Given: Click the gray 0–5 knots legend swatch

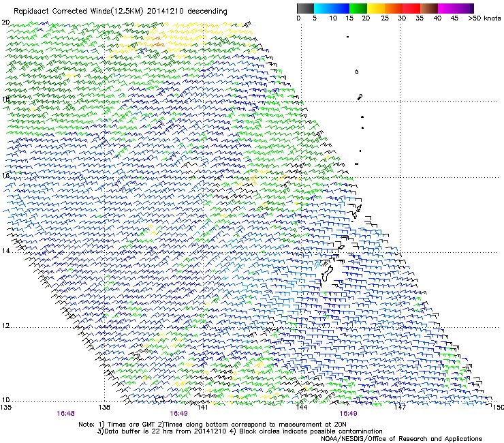Looking at the screenshot, I should pyautogui.click(x=305, y=8).
